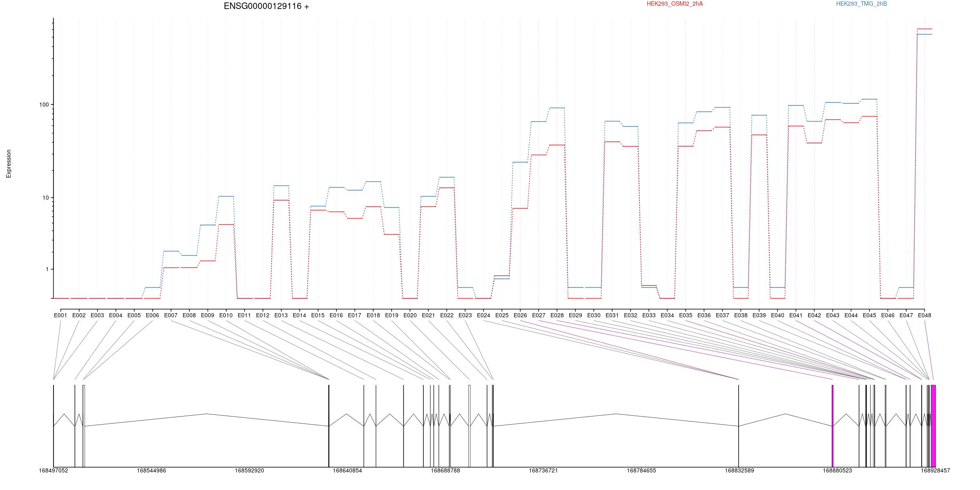Image resolution: width=980 pixels, height=490 pixels.
Task: Click exon label E019
Action: click(392, 315)
